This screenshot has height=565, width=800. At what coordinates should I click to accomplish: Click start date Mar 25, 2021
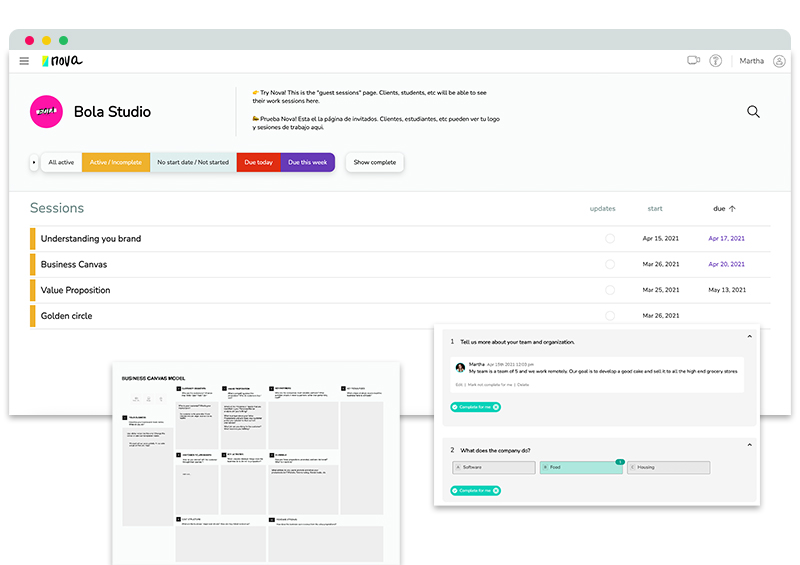click(661, 290)
